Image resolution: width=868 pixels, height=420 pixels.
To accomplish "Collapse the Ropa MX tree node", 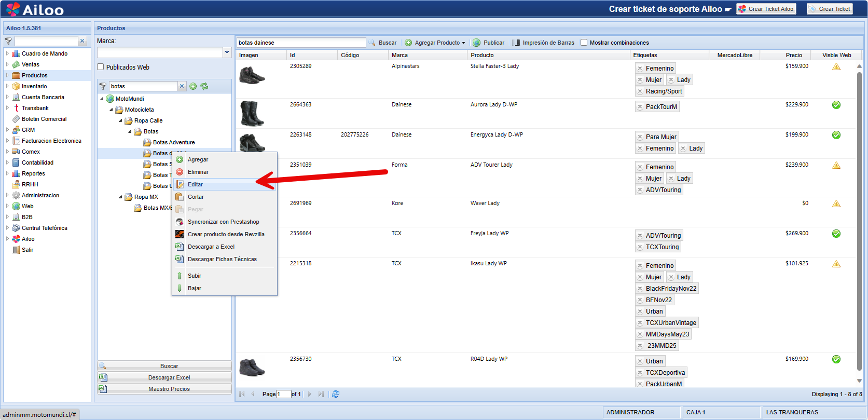I will click(120, 197).
